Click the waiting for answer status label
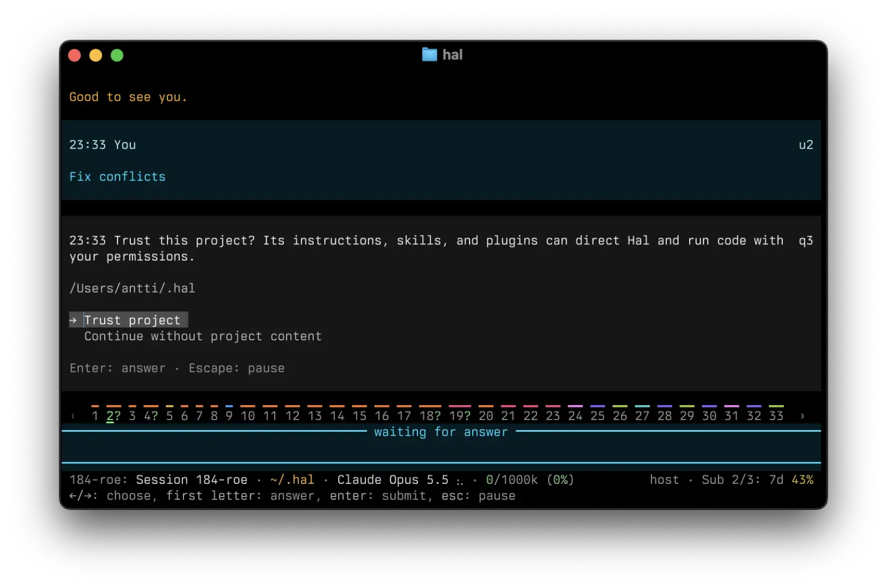 [441, 432]
